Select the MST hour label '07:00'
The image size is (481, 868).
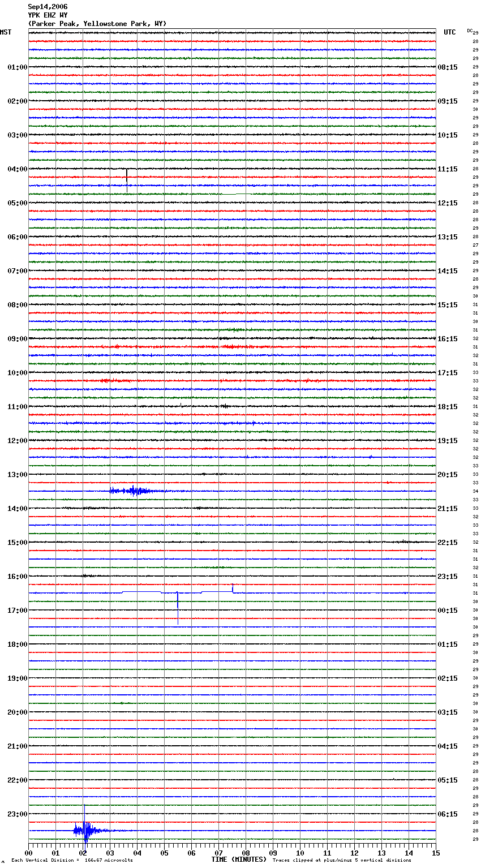tap(18, 271)
